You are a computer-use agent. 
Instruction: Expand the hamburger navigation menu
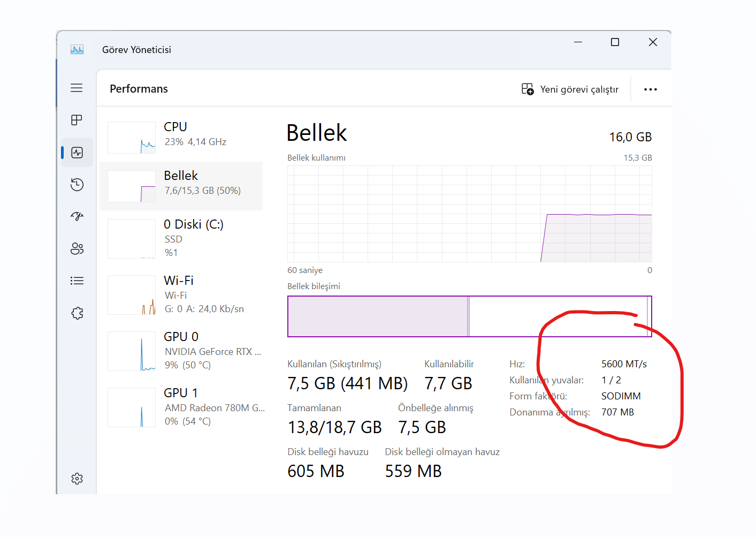(77, 88)
